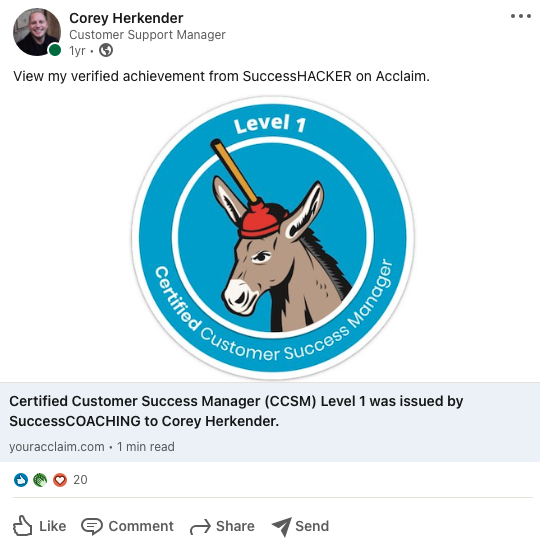Click the green celebrate reaction icon
The width and height of the screenshot is (540, 554).
coord(40,480)
